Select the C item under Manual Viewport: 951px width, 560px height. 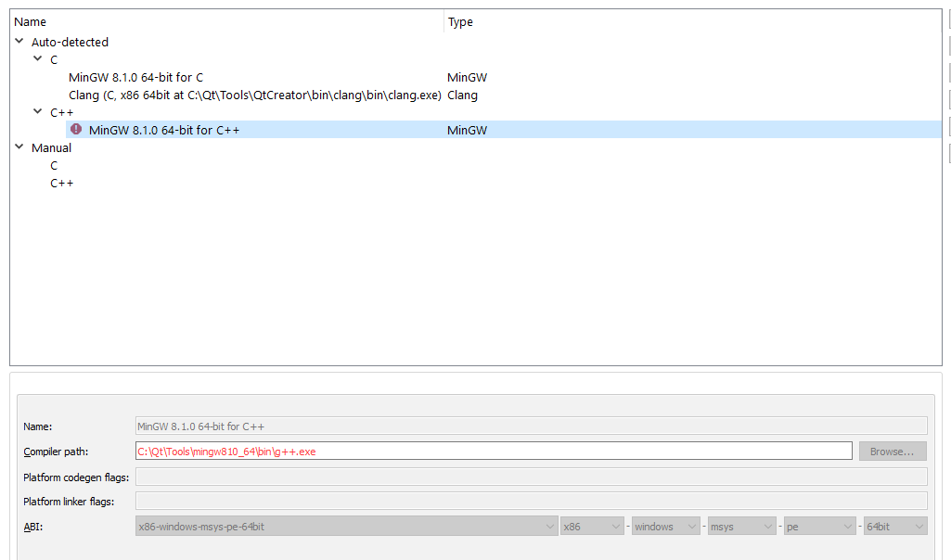[54, 166]
